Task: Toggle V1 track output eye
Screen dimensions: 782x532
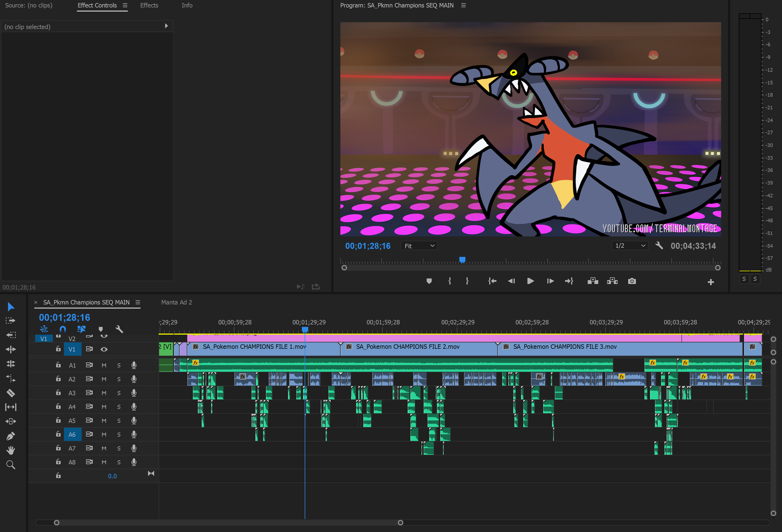Action: (104, 349)
